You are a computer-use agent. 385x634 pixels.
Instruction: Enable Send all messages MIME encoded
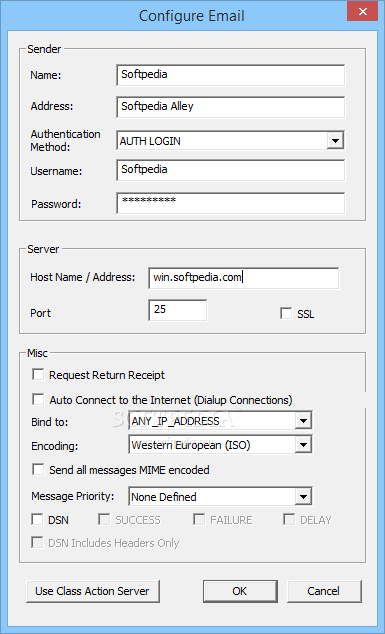(38, 470)
